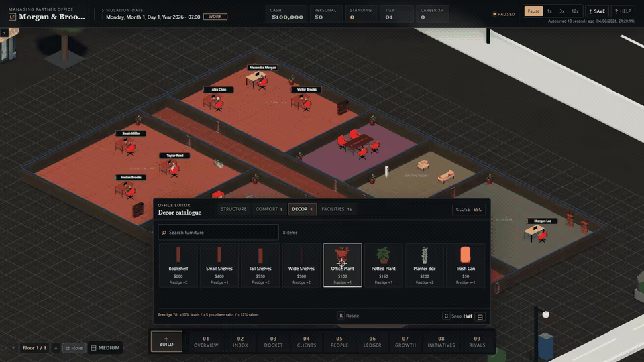This screenshot has height=362, width=644.
Task: Choose the Potted Plant item
Action: click(x=384, y=265)
